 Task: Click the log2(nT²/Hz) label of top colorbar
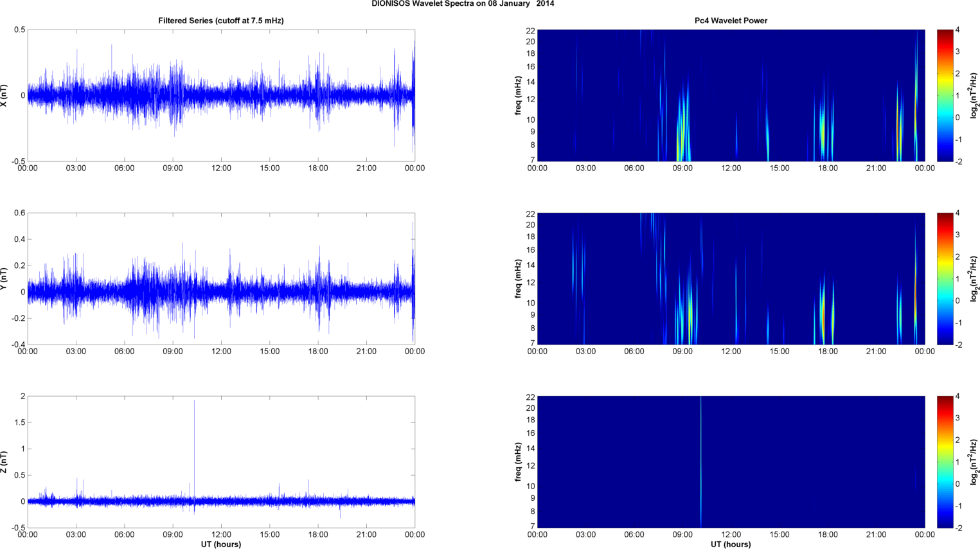[x=974, y=96]
